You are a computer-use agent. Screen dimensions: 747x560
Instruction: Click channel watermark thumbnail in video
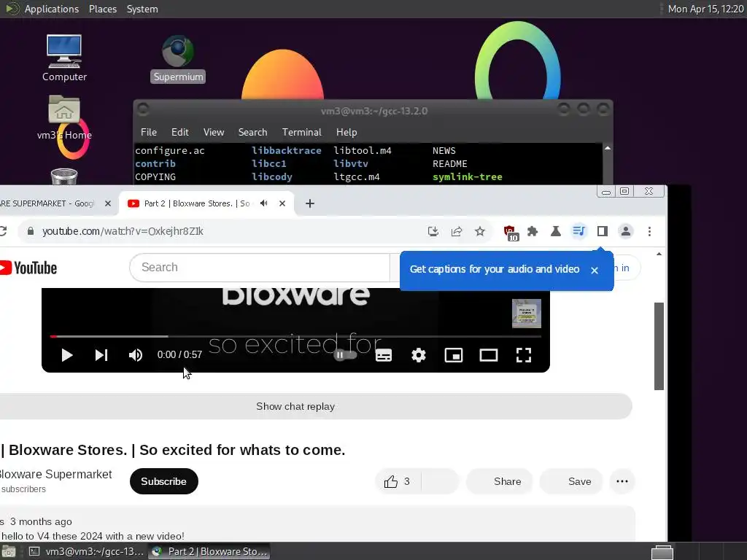(527, 314)
